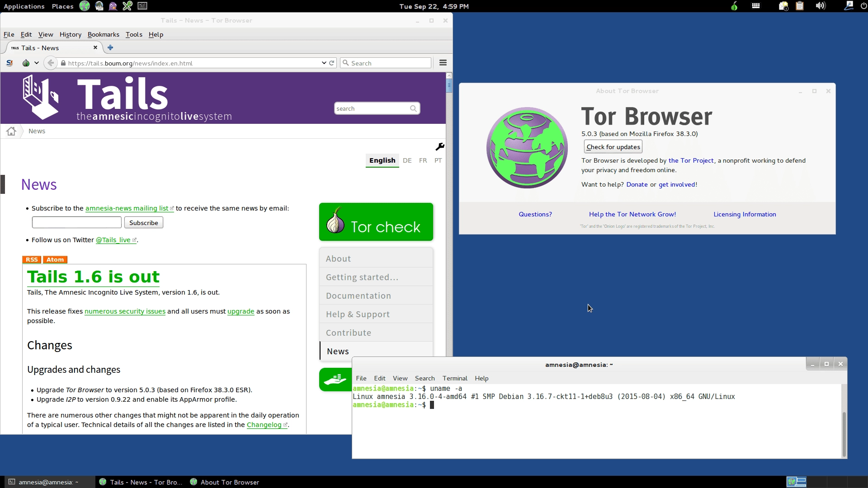The width and height of the screenshot is (868, 488).
Task: Open a new browser tab
Action: [x=110, y=47]
